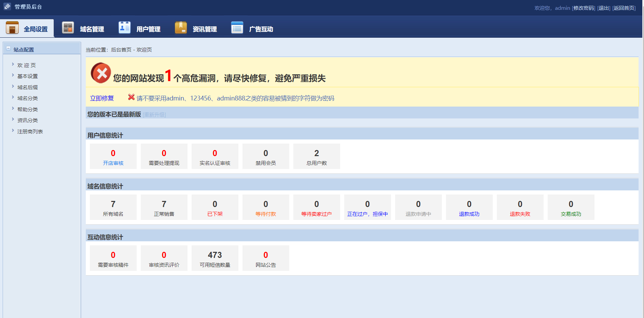644x318 pixels.
Task: Click the 域名管理 grid icon
Action: (68, 28)
